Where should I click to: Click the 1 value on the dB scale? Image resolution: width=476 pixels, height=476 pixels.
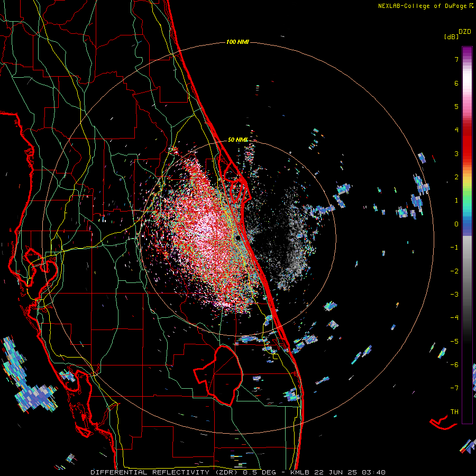[x=456, y=200]
